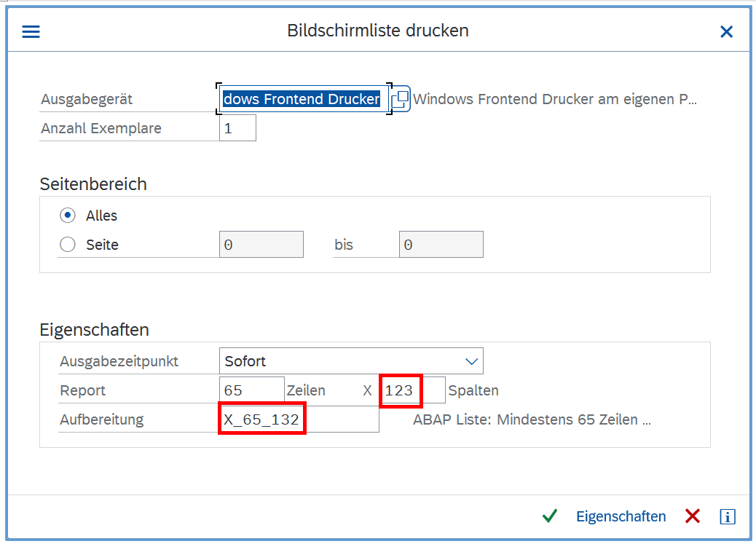
Task: Click the Report Zeilen field
Action: 251,390
